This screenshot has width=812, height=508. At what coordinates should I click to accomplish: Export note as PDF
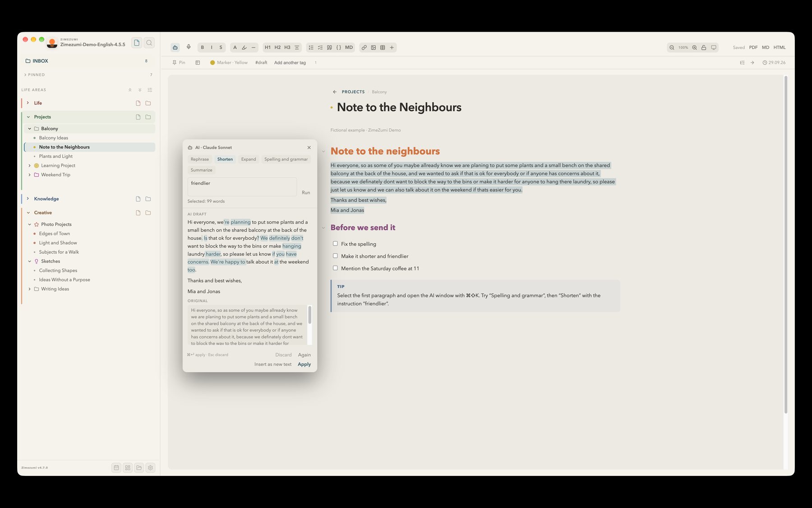pos(753,47)
